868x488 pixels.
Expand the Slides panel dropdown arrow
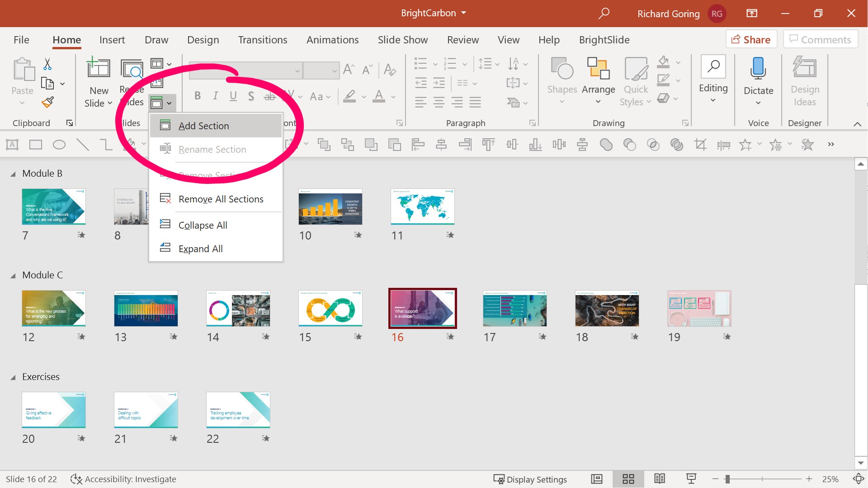tap(170, 103)
